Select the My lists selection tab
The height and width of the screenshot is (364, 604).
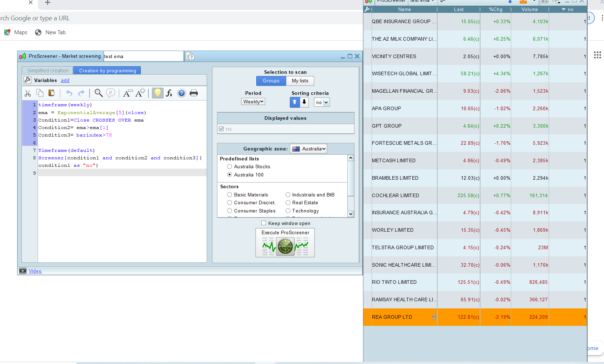300,81
